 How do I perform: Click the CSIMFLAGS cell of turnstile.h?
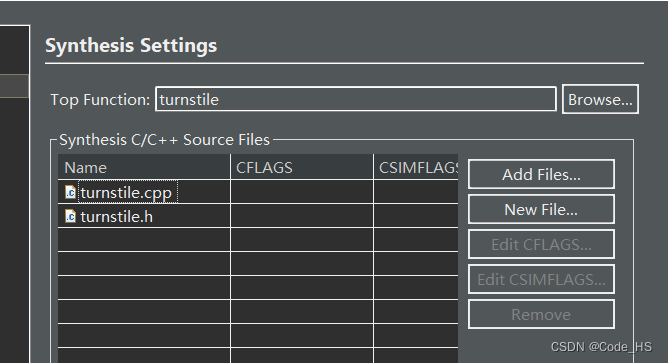click(x=416, y=216)
